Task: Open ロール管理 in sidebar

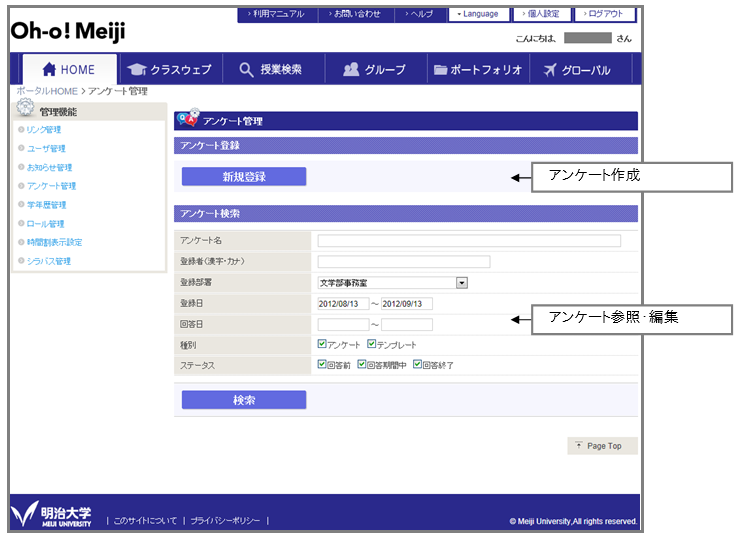Action: point(45,223)
